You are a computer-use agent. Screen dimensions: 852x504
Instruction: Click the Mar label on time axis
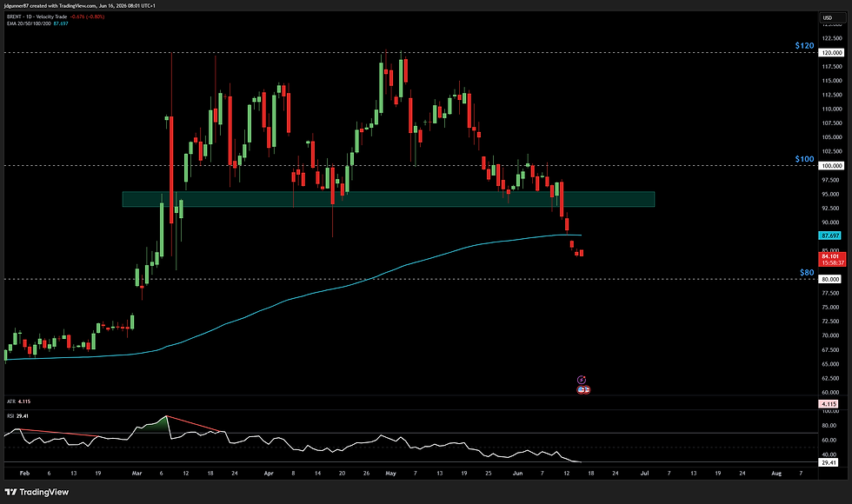click(137, 473)
